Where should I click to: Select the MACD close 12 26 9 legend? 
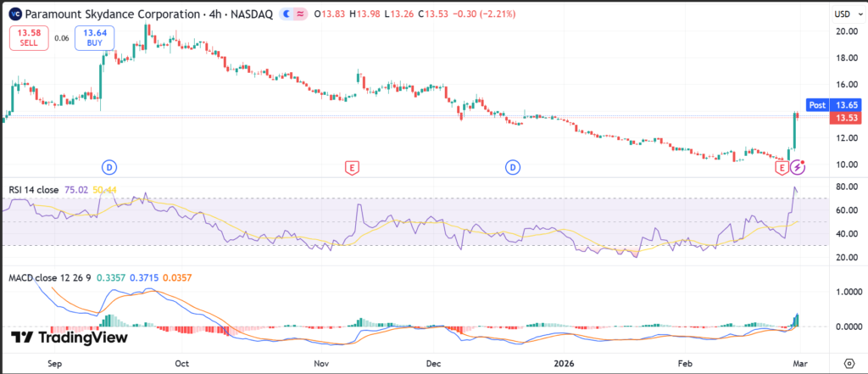49,277
